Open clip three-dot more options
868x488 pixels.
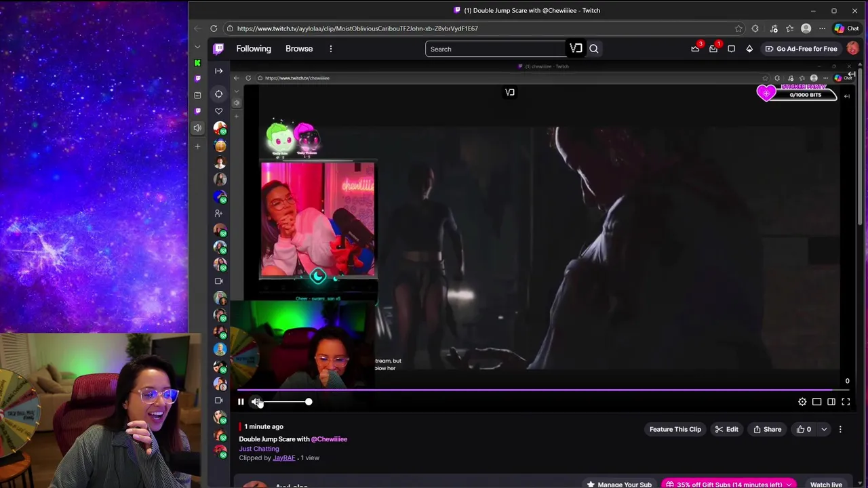(x=840, y=429)
